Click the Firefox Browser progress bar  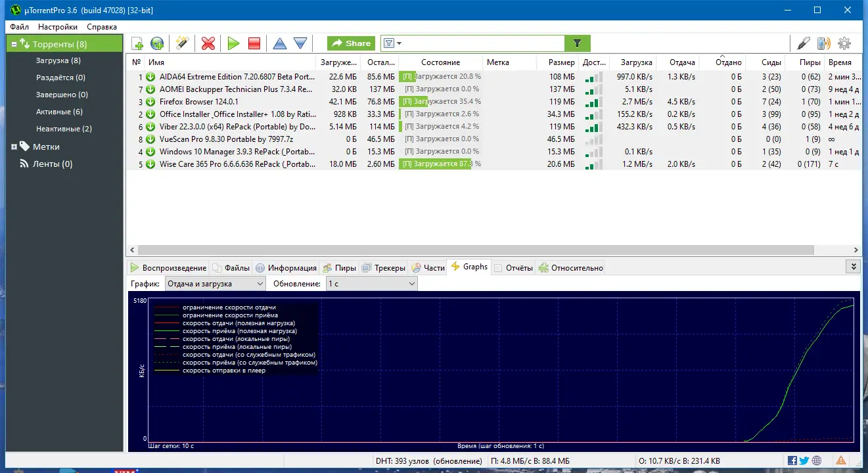(440, 102)
